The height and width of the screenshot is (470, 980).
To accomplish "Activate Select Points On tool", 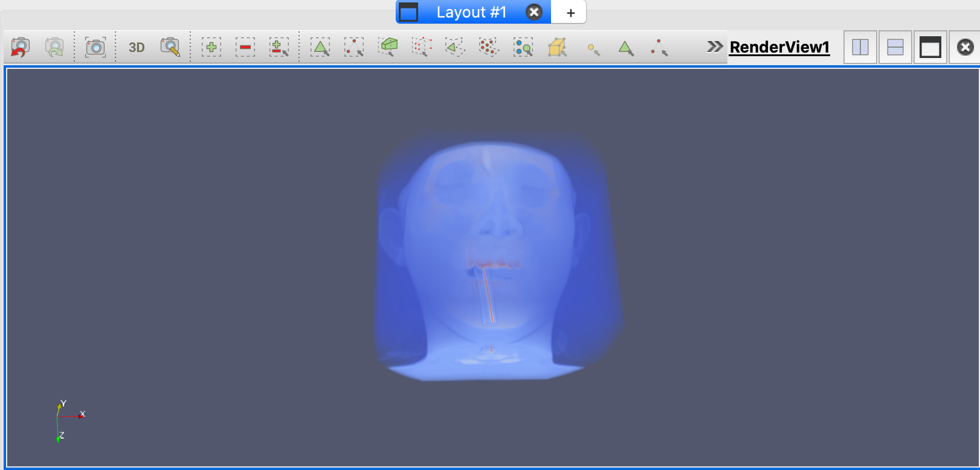I will (x=354, y=47).
